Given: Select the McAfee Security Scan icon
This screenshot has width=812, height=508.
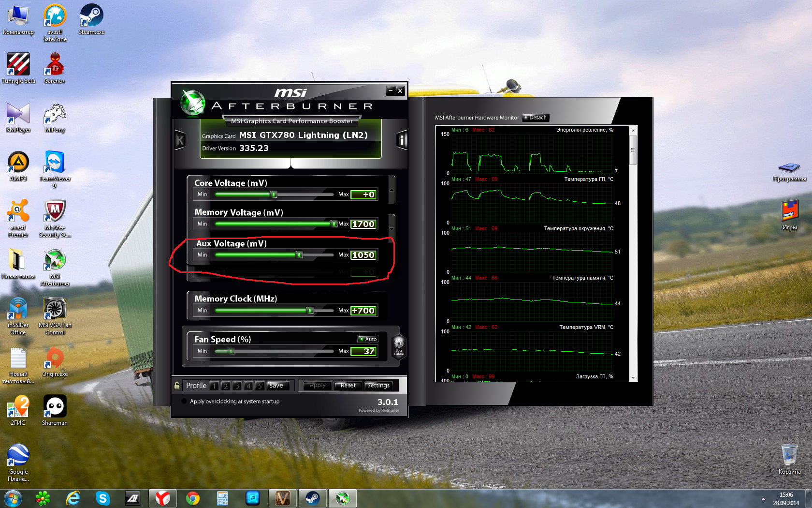Looking at the screenshot, I should 55,219.
